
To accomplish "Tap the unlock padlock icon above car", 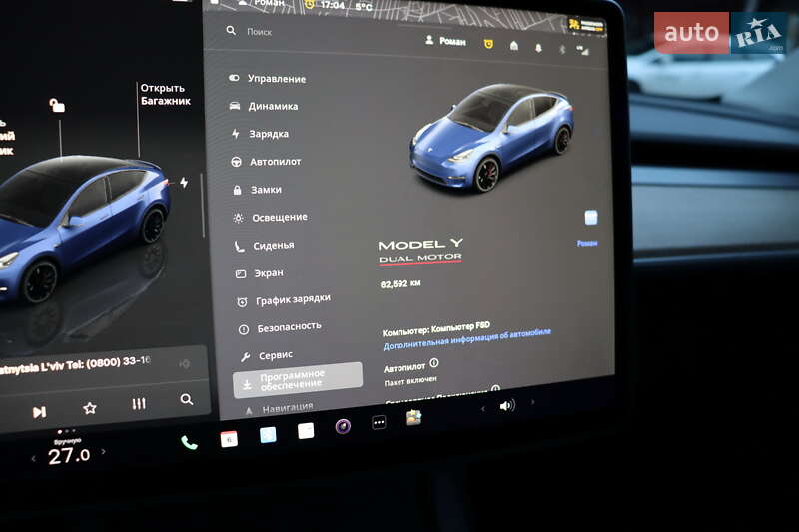I will (57, 106).
